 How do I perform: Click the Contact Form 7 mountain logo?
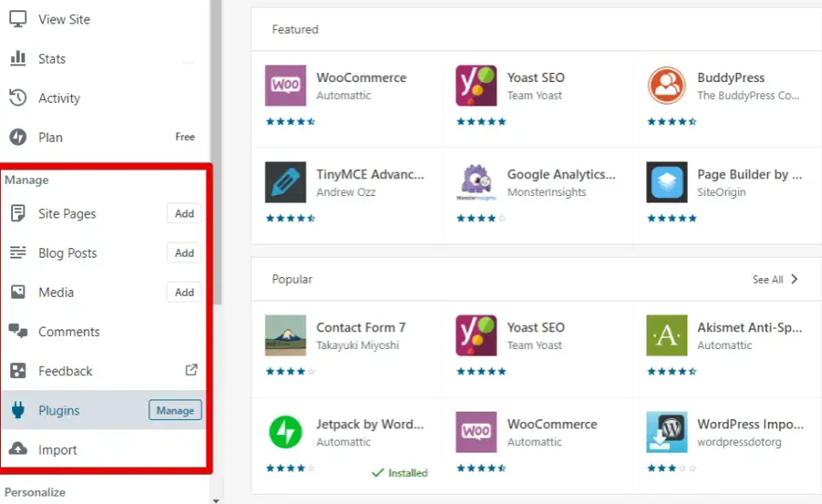point(285,335)
